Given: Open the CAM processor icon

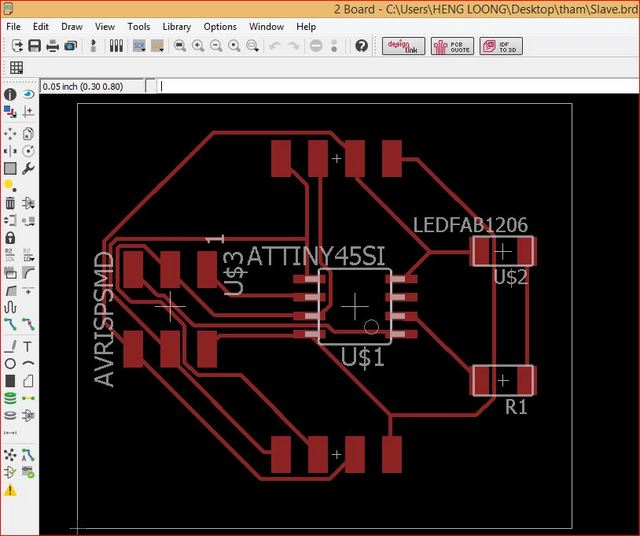Looking at the screenshot, I should click(71, 46).
